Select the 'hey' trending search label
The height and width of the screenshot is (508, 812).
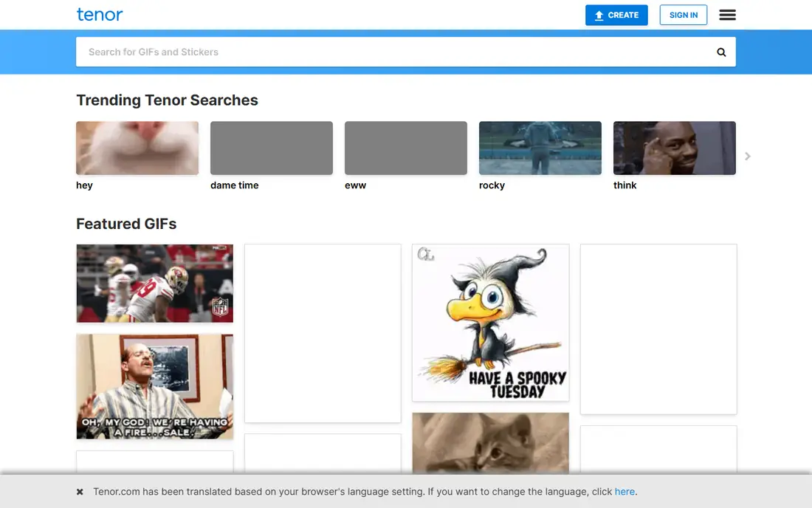click(84, 185)
